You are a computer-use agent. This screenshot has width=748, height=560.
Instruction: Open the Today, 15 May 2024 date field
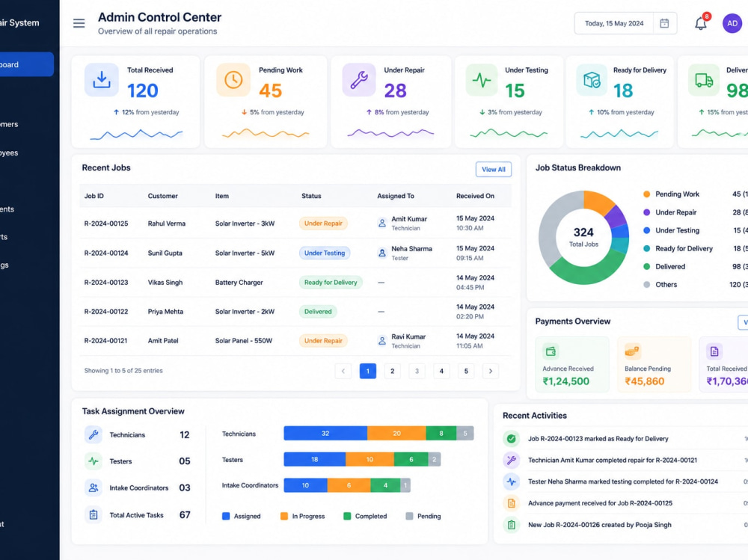click(625, 23)
